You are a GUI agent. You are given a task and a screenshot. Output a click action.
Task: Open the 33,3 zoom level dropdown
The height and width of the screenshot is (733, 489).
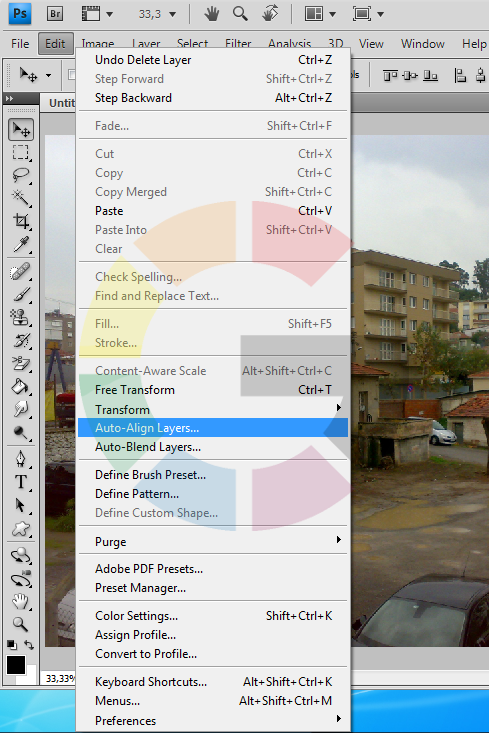tap(158, 14)
